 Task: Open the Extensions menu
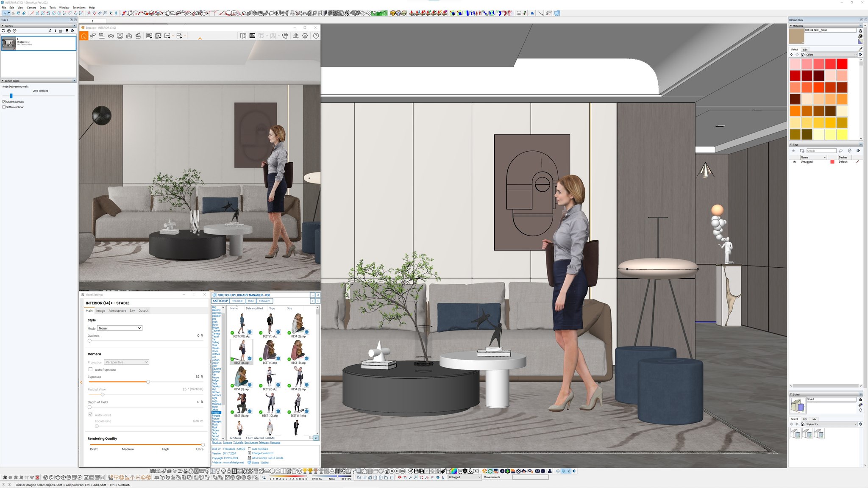point(79,8)
